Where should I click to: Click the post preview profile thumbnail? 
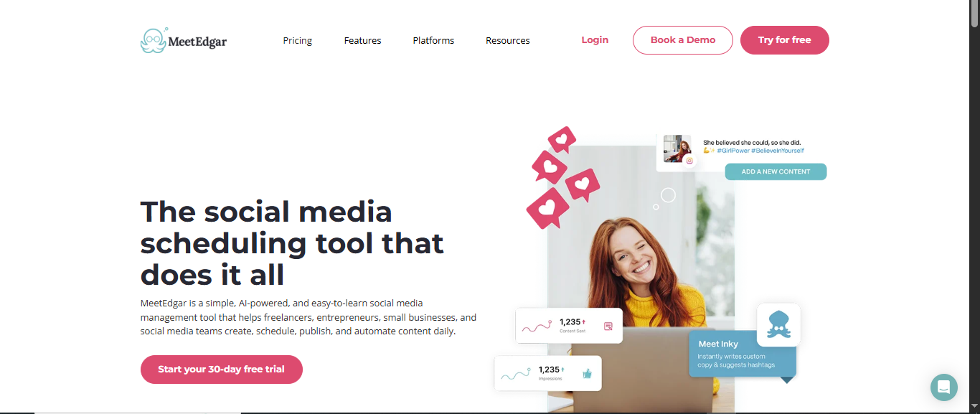[x=677, y=149]
